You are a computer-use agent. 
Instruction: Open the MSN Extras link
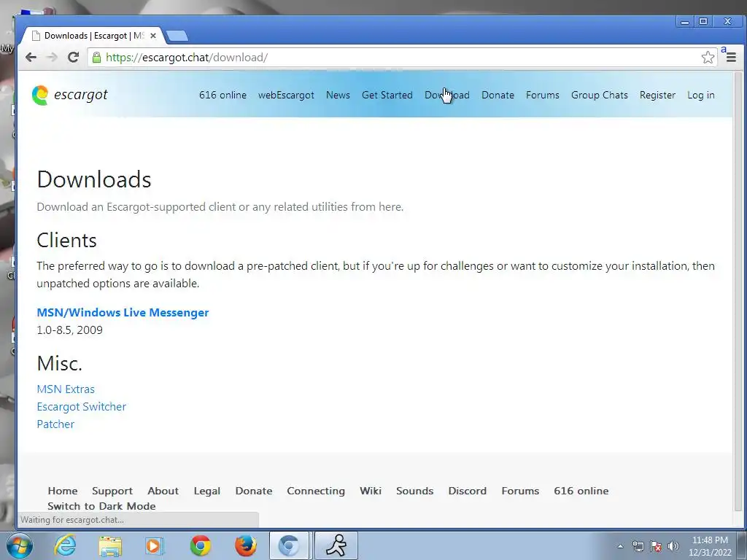[x=66, y=389]
